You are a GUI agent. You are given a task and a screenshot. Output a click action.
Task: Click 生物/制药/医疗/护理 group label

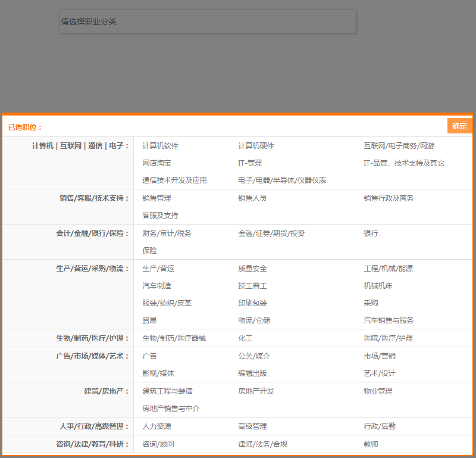92,338
